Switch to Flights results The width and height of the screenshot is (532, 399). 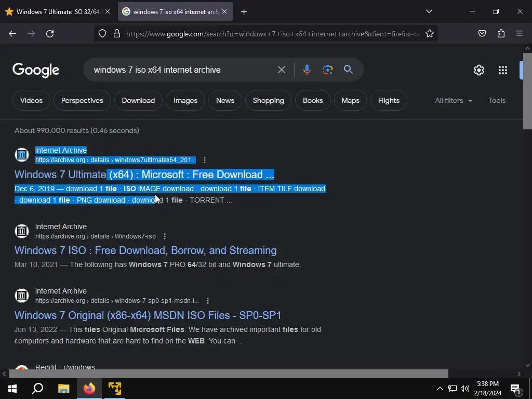(389, 100)
